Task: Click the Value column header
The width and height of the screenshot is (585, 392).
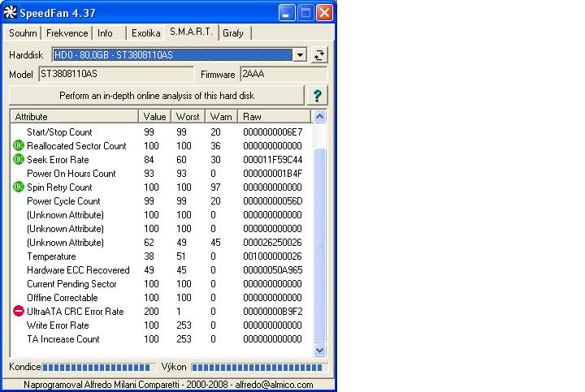Action: tap(155, 117)
